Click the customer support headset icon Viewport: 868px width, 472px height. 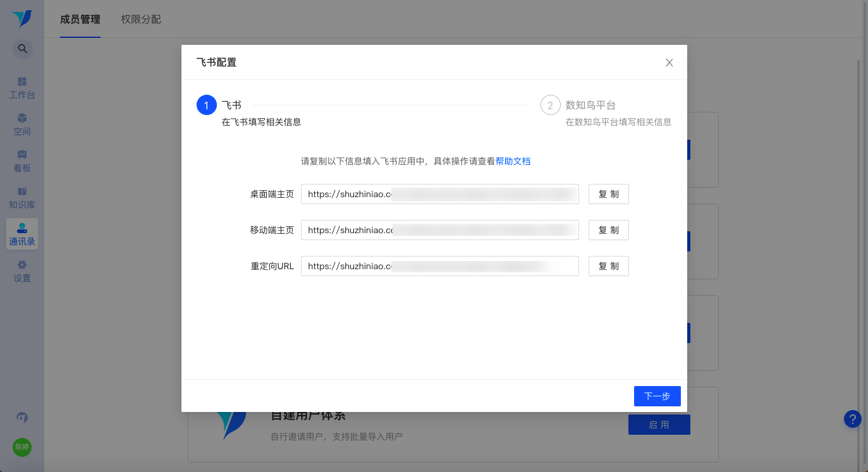(22, 418)
